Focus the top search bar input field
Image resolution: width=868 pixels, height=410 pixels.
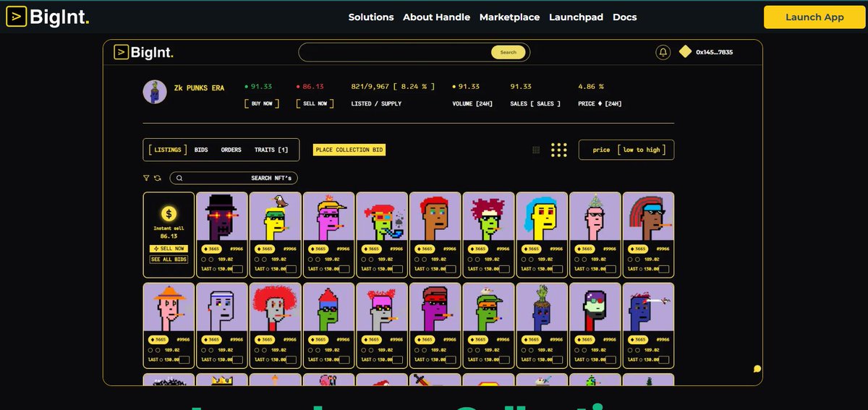[396, 52]
